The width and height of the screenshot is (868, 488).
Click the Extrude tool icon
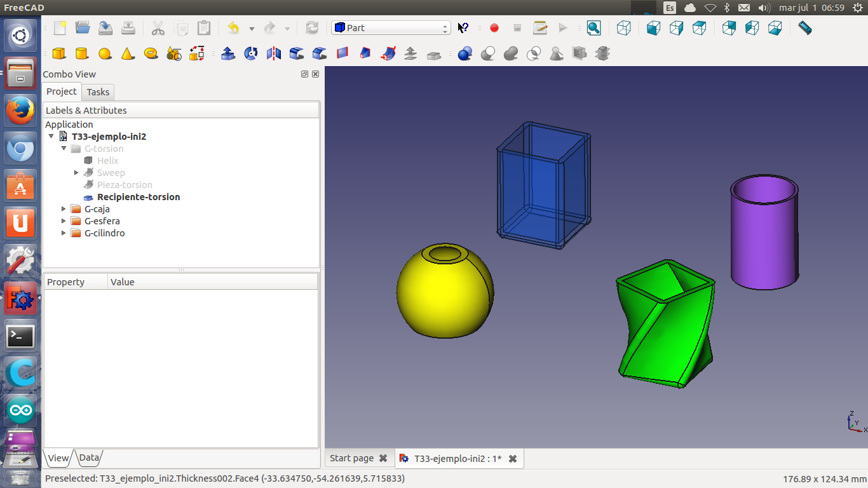click(227, 54)
